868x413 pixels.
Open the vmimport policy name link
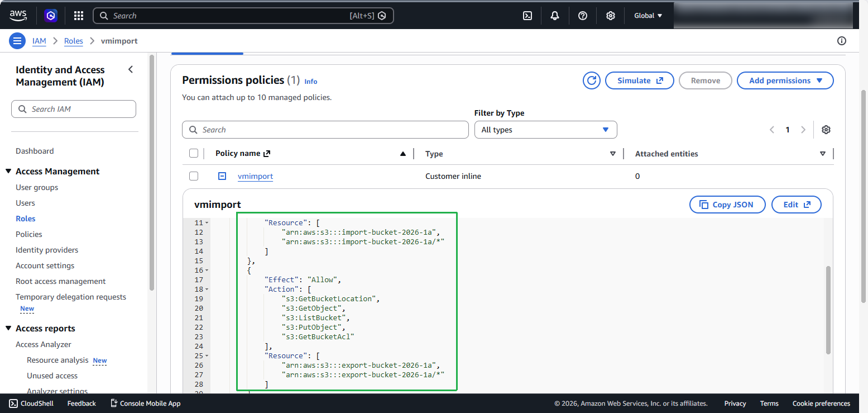[255, 176]
